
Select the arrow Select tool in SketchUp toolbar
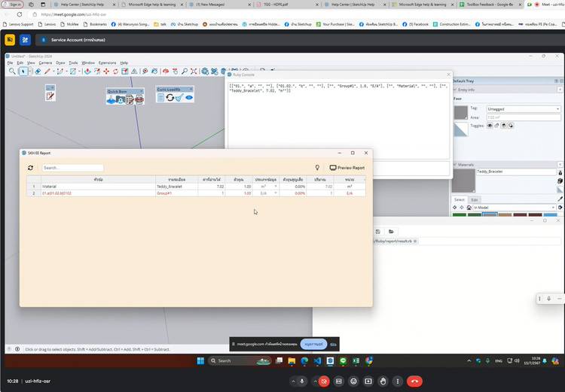pos(23,71)
